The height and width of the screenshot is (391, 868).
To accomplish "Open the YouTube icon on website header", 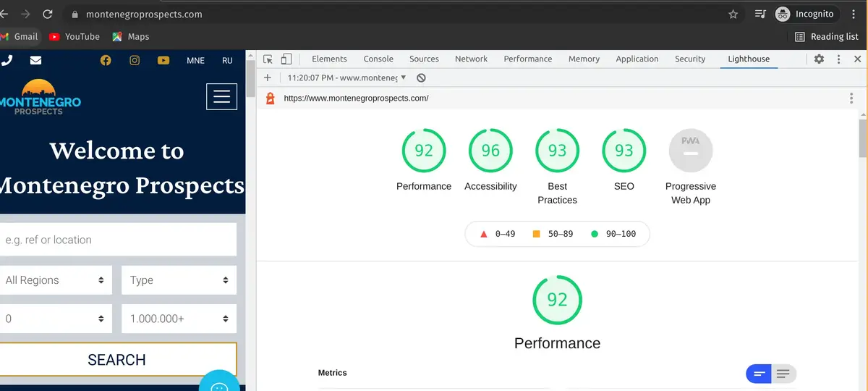I will pyautogui.click(x=163, y=60).
